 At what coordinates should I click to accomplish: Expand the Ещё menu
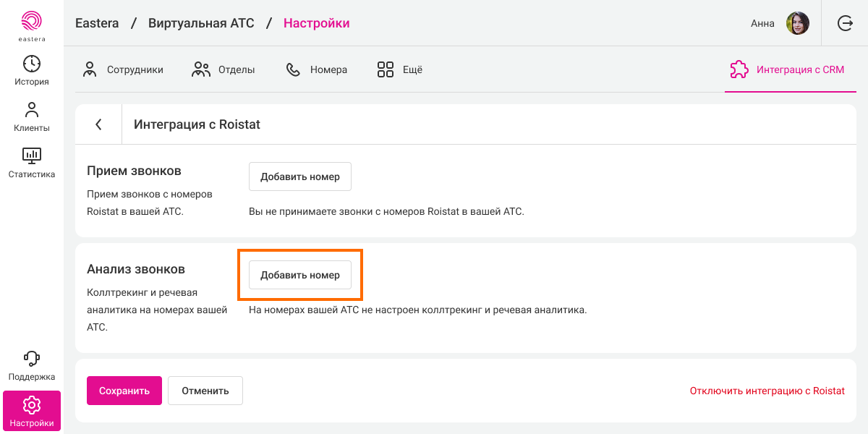pos(400,69)
